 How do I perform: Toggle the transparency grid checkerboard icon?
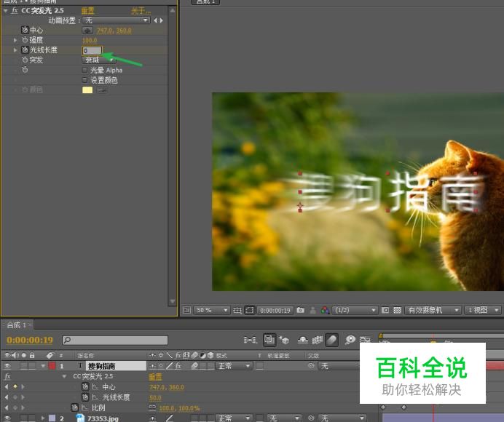pyautogui.click(x=397, y=310)
